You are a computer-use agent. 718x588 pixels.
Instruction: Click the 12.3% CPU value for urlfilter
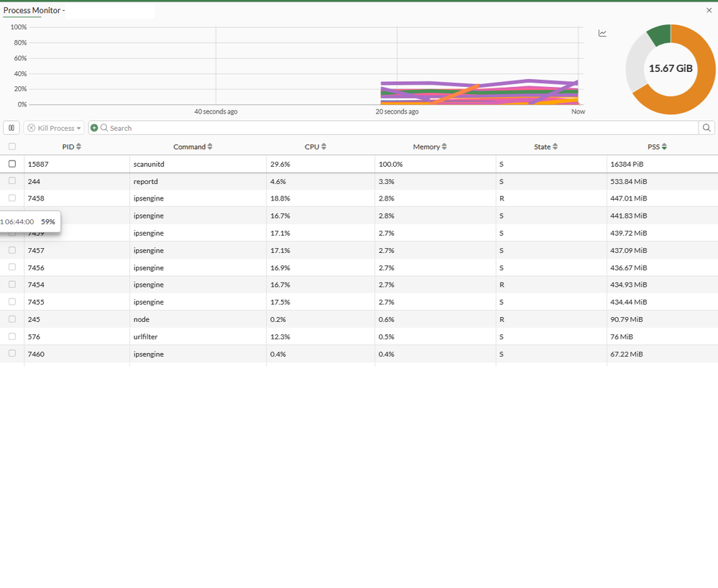(280, 336)
